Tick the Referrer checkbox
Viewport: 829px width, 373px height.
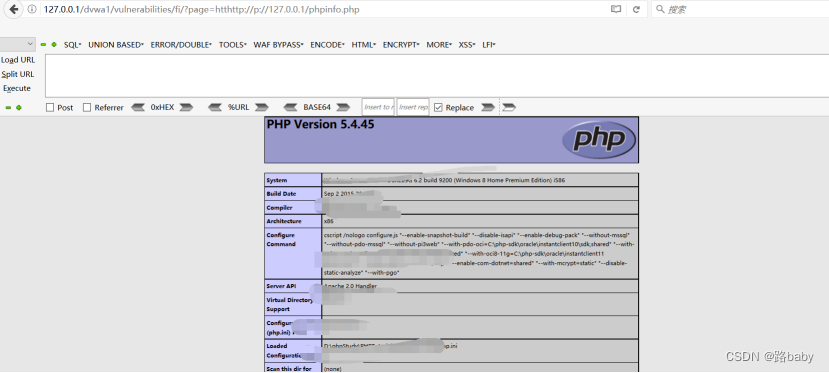tap(87, 107)
